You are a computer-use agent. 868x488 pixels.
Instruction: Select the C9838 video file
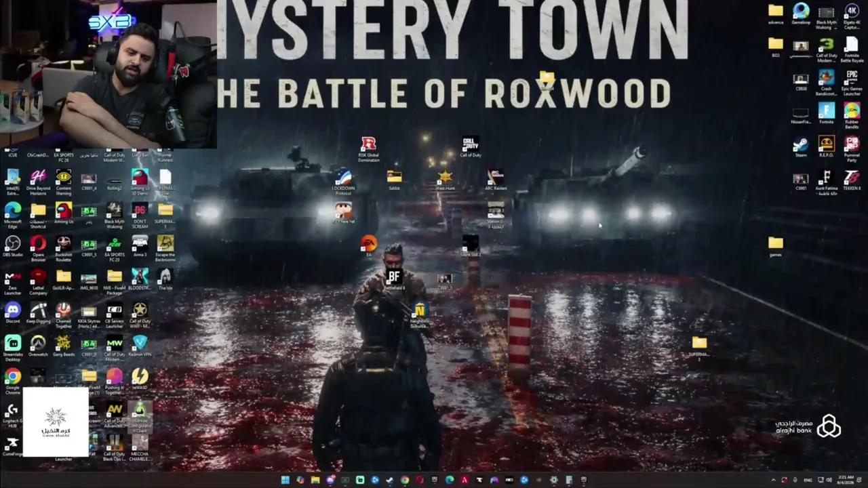801,81
